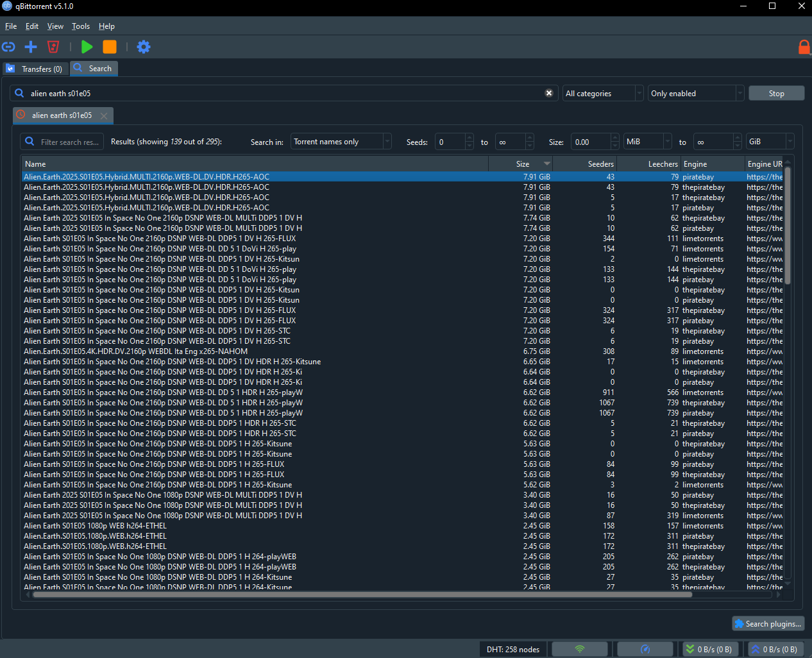Open the Tools menu

[81, 26]
